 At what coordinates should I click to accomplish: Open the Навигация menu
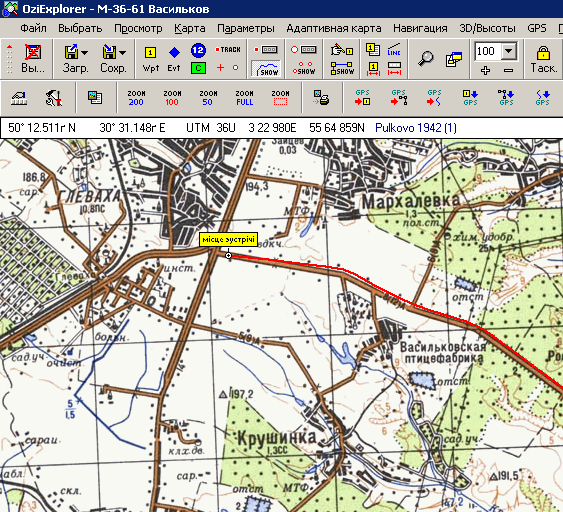point(420,28)
